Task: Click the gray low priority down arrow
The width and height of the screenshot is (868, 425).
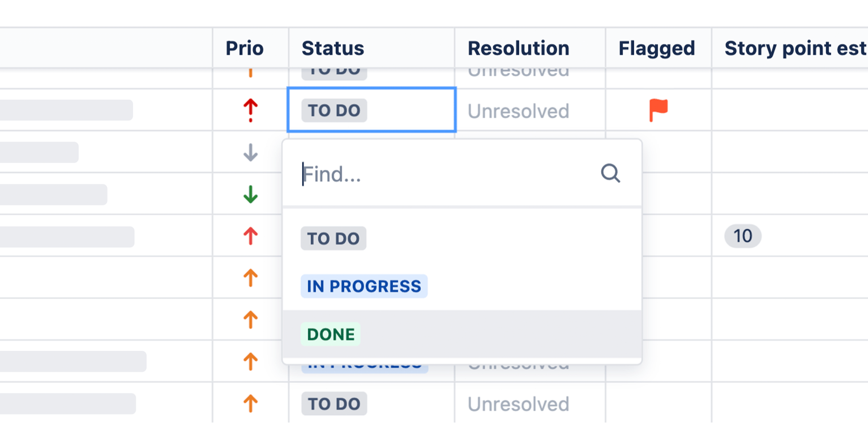Action: (x=250, y=152)
